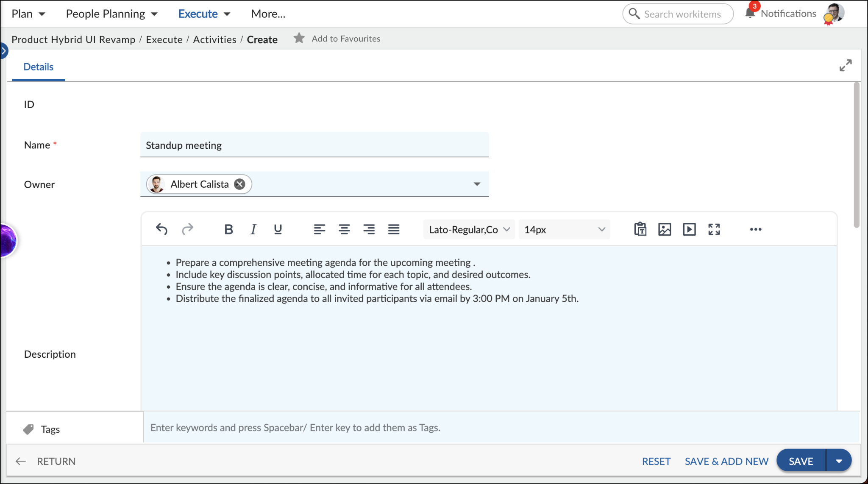Screen dimensions: 868x484
Task: Insert an image into the description
Action: (x=664, y=229)
